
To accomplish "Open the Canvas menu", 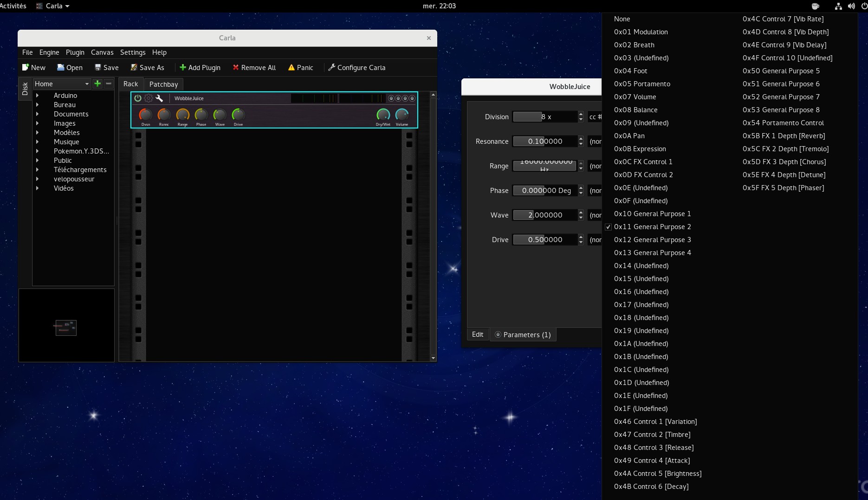I will click(x=102, y=52).
